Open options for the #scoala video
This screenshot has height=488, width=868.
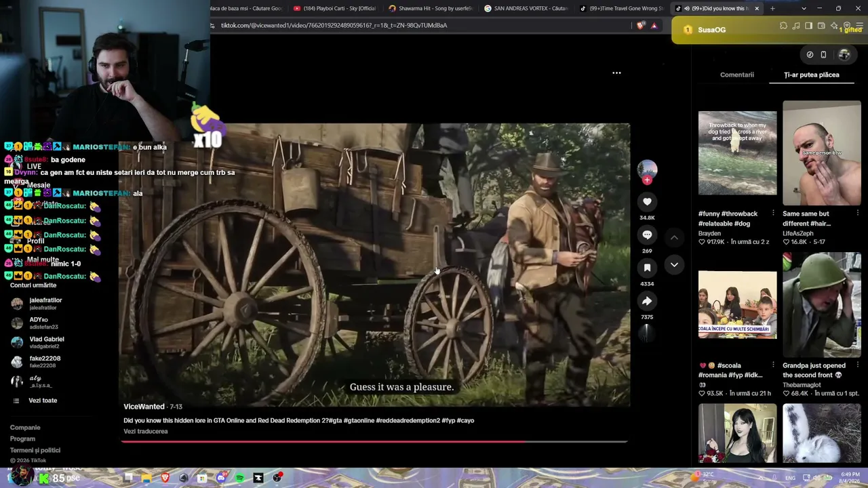coord(773,365)
